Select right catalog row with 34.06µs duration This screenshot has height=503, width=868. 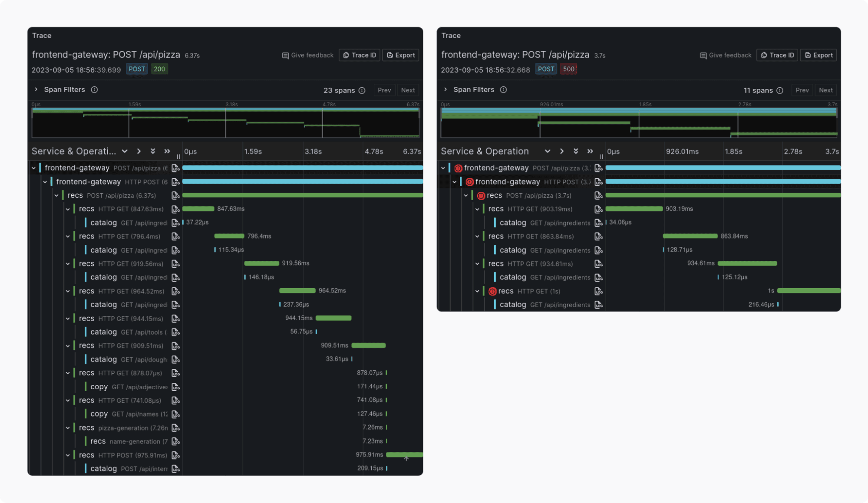click(639, 223)
